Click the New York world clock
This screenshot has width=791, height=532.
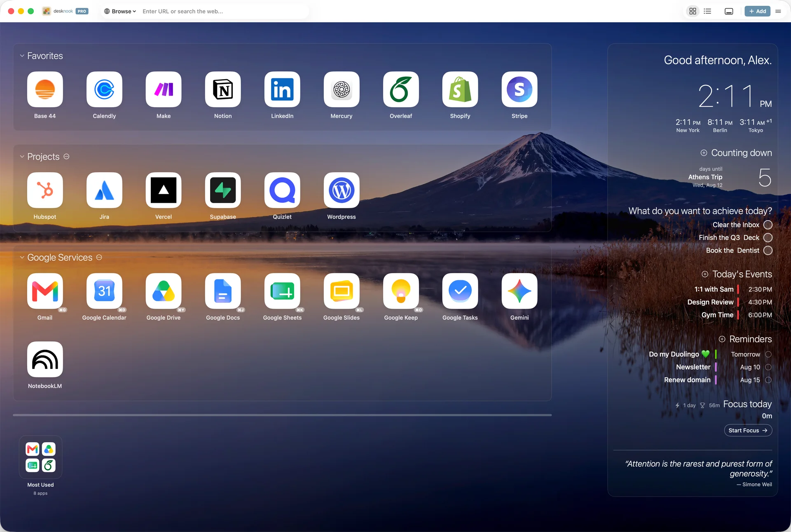688,126
